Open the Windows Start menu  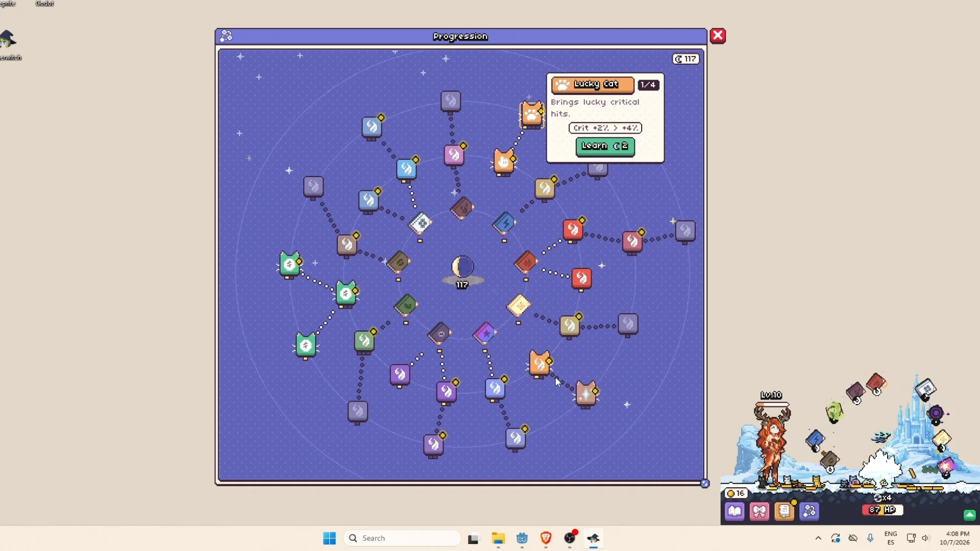[329, 538]
